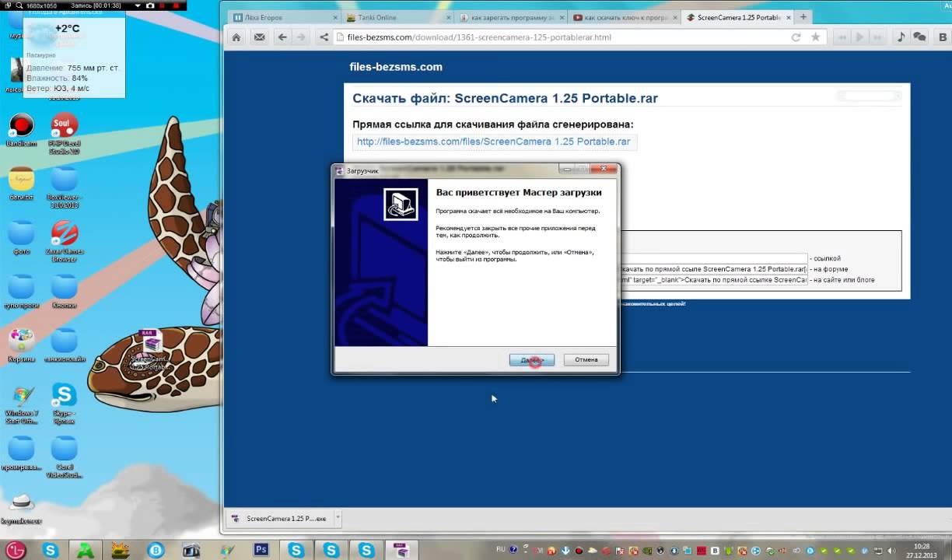Viewport: 952px width, 560px height.
Task: Open the chat bubbles icon in browser toolbar
Action: (x=919, y=37)
